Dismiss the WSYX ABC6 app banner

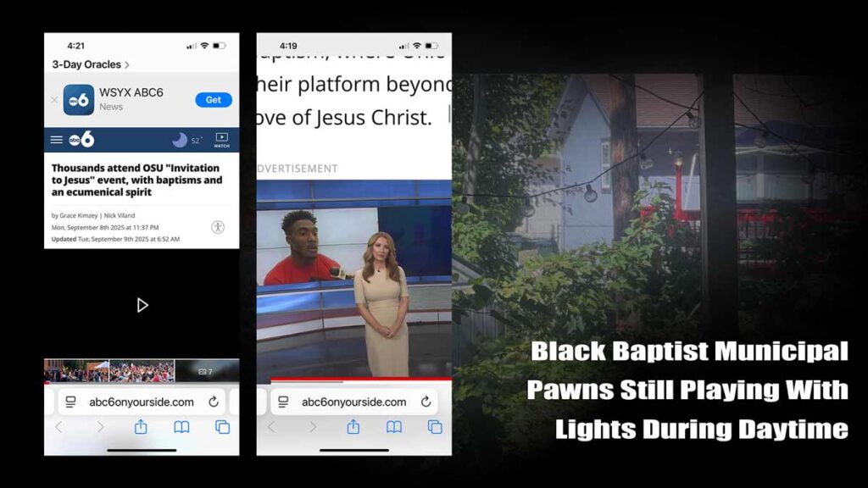point(54,100)
